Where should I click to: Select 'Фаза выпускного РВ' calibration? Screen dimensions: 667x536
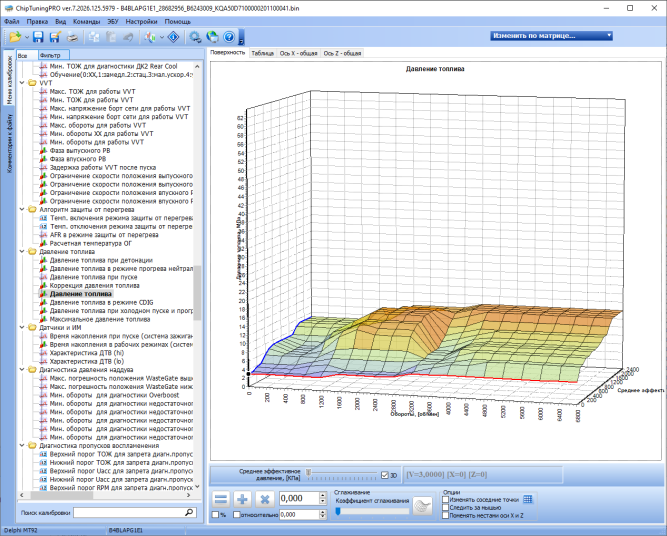tap(80, 151)
